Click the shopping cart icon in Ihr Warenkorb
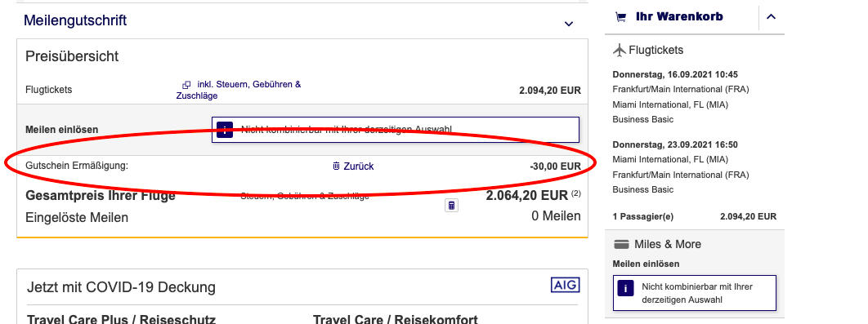 620,17
